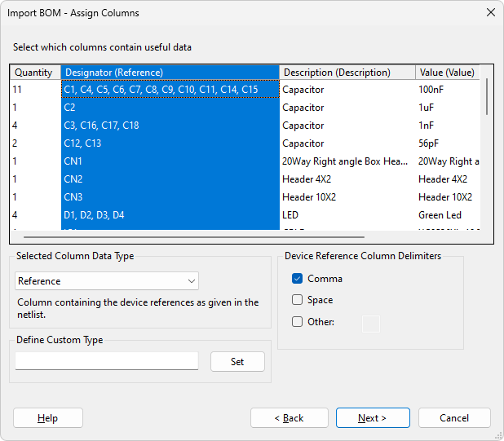Toggle the Space delimiter checkbox
This screenshot has height=441, width=504.
coord(298,300)
